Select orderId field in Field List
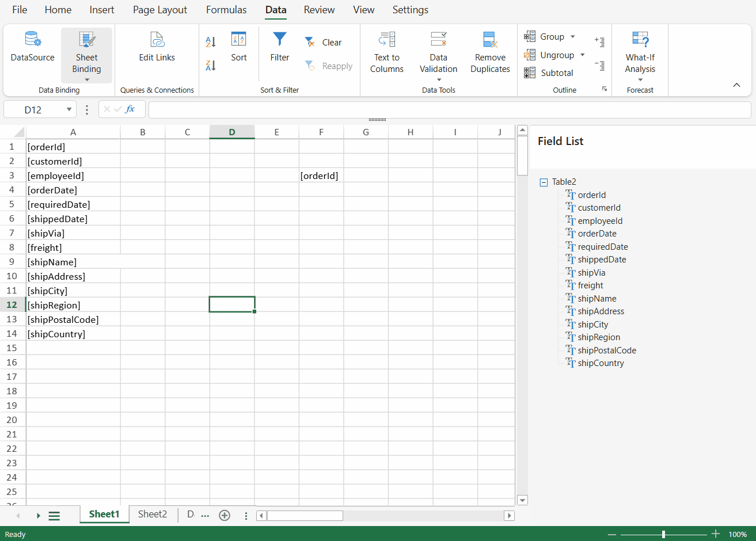 point(592,195)
